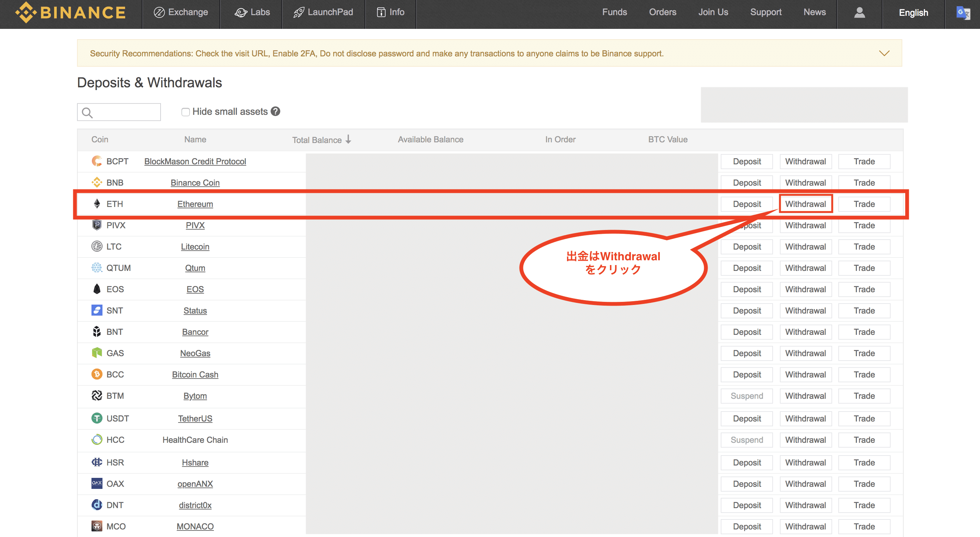The height and width of the screenshot is (537, 980).
Task: Expand the Security Recommendations banner chevron
Action: 884,53
